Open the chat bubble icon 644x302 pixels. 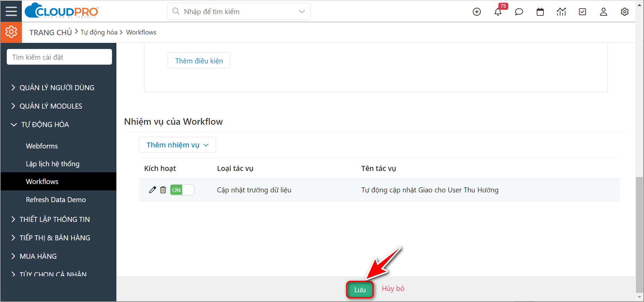pos(519,12)
